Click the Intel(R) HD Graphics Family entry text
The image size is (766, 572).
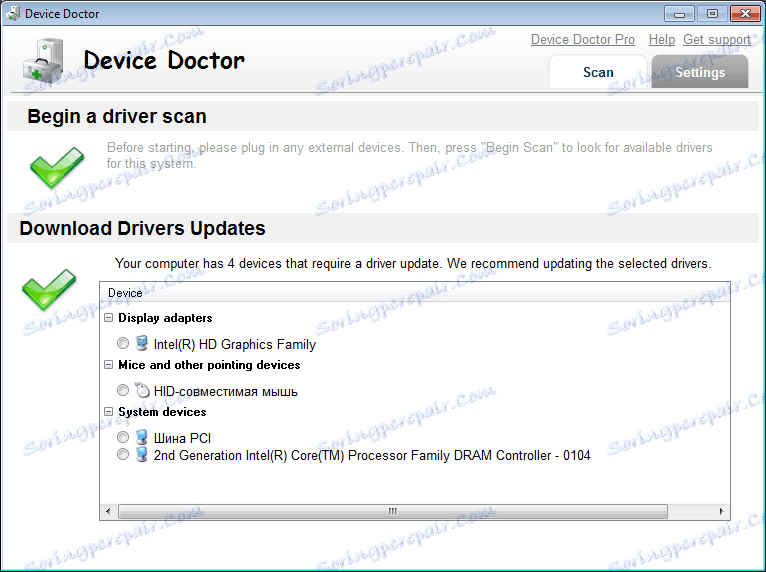pyautogui.click(x=234, y=344)
